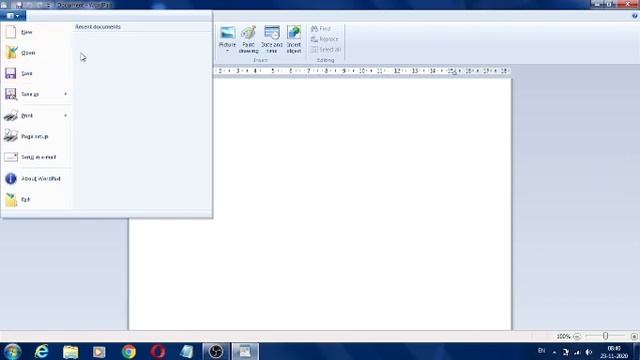640x360 pixels.
Task: Click the EN language indicator
Action: (542, 351)
